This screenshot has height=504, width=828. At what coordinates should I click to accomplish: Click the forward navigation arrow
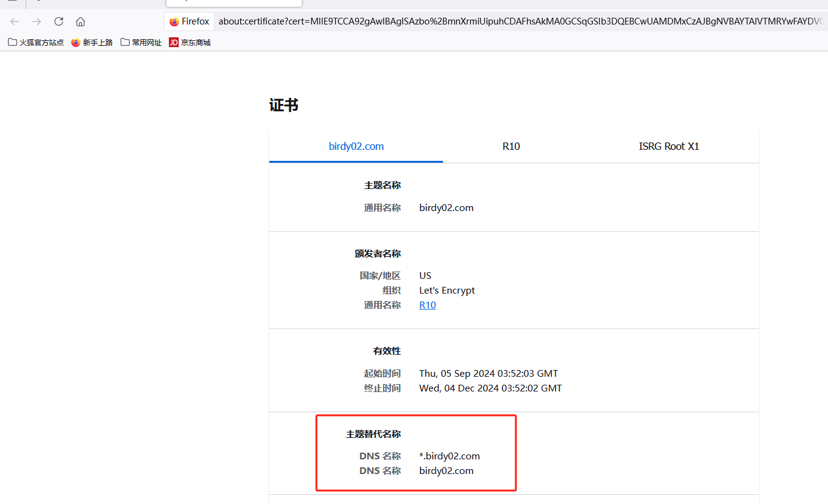[37, 21]
